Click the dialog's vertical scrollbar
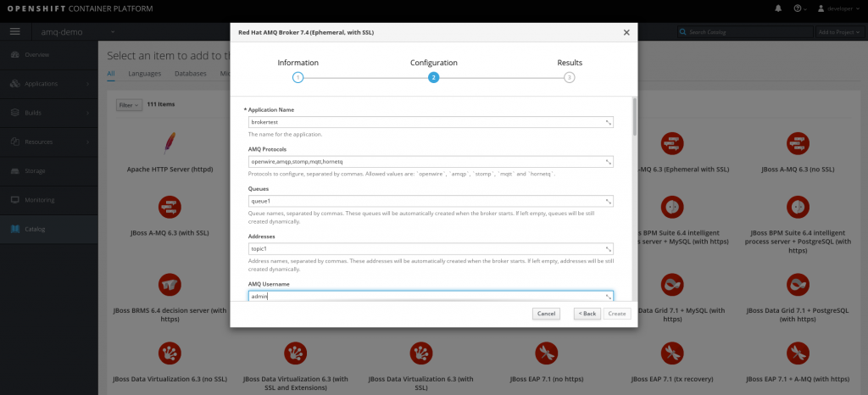This screenshot has height=395, width=868. click(x=633, y=117)
